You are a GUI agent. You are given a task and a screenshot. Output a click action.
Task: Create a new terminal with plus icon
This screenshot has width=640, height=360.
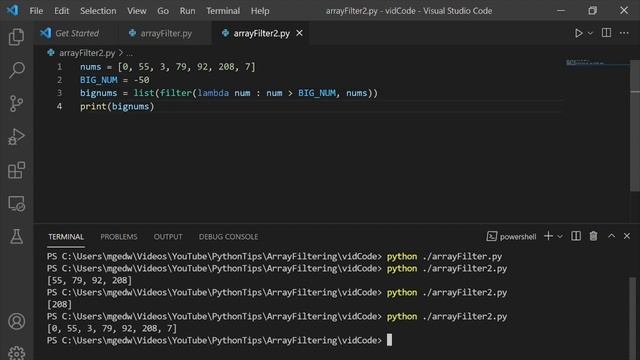tap(548, 236)
